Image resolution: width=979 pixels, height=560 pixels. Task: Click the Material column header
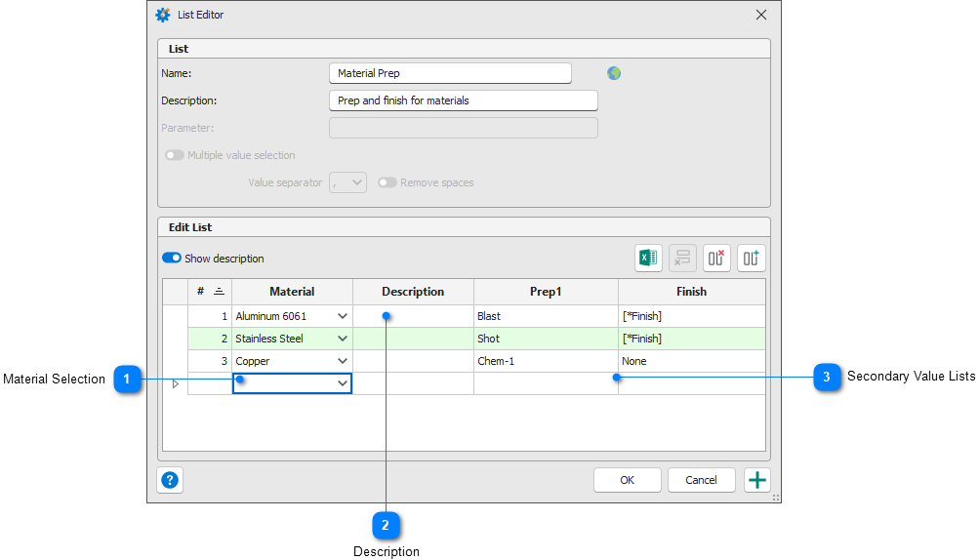(292, 292)
